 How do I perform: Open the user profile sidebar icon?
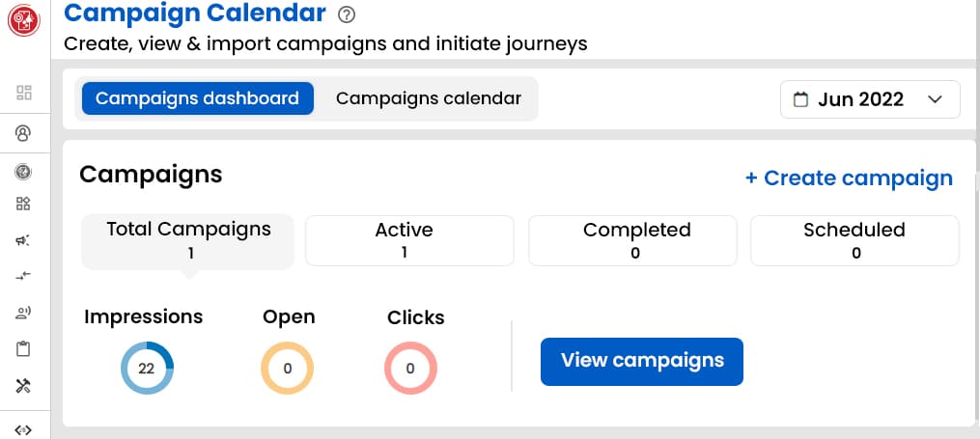pyautogui.click(x=24, y=132)
